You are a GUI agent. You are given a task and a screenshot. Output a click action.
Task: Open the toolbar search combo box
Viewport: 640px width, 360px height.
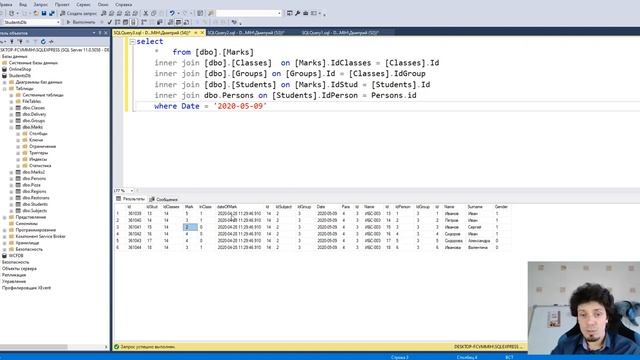(249, 13)
